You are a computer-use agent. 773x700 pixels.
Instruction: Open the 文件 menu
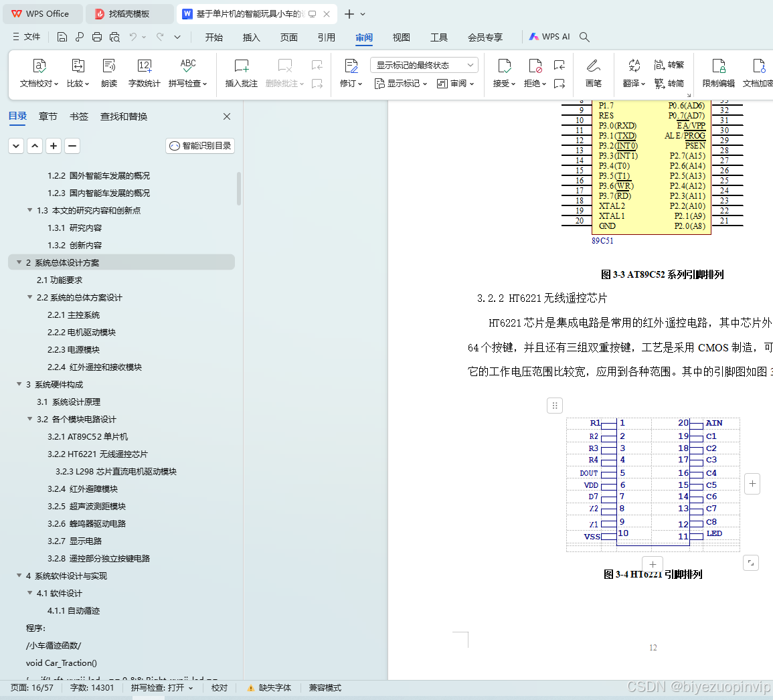27,37
